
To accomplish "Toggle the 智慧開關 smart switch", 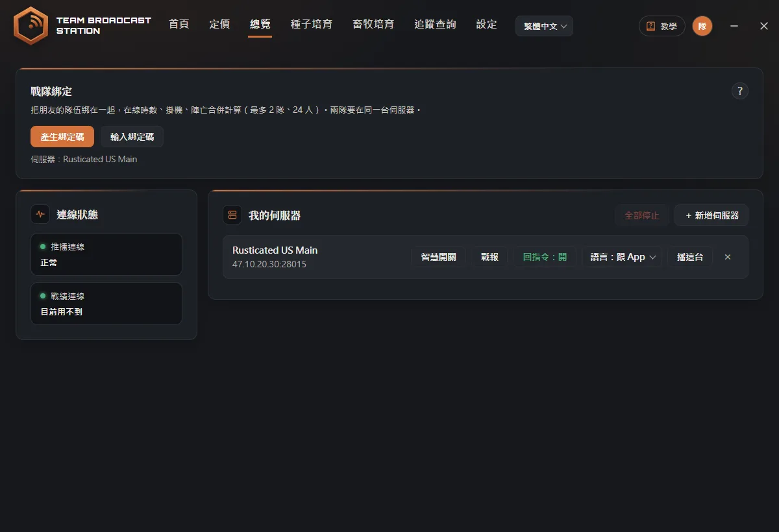I will (x=439, y=257).
